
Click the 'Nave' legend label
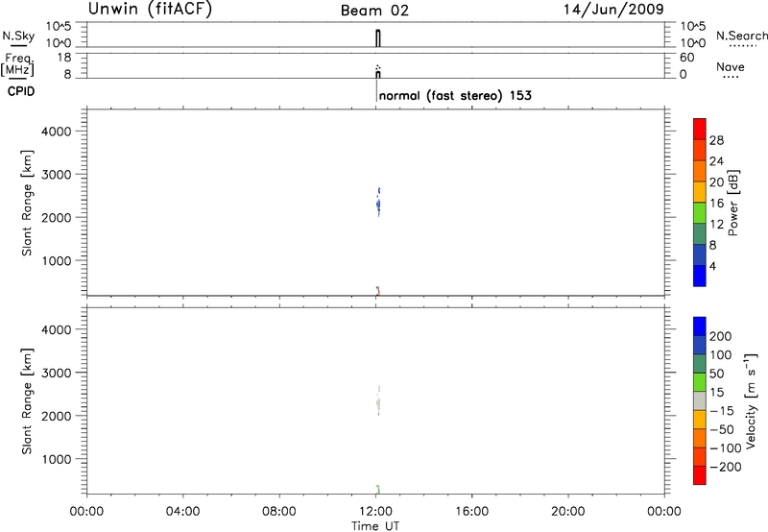coord(731,67)
